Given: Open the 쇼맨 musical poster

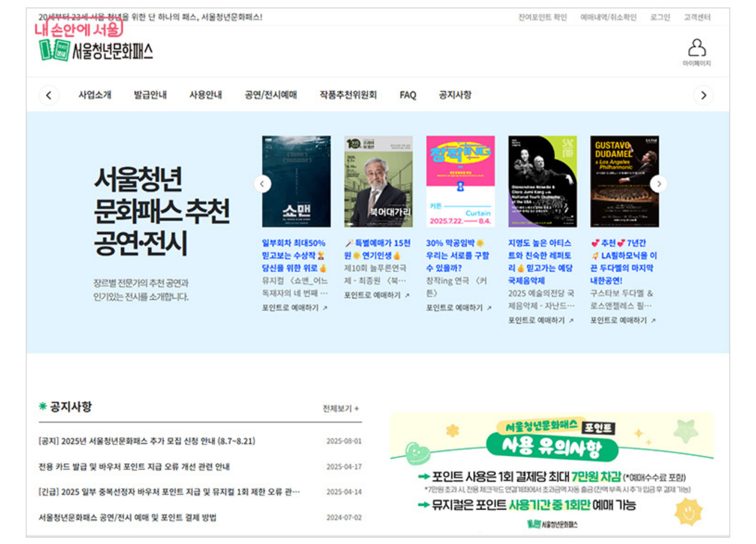Looking at the screenshot, I should pos(296,182).
